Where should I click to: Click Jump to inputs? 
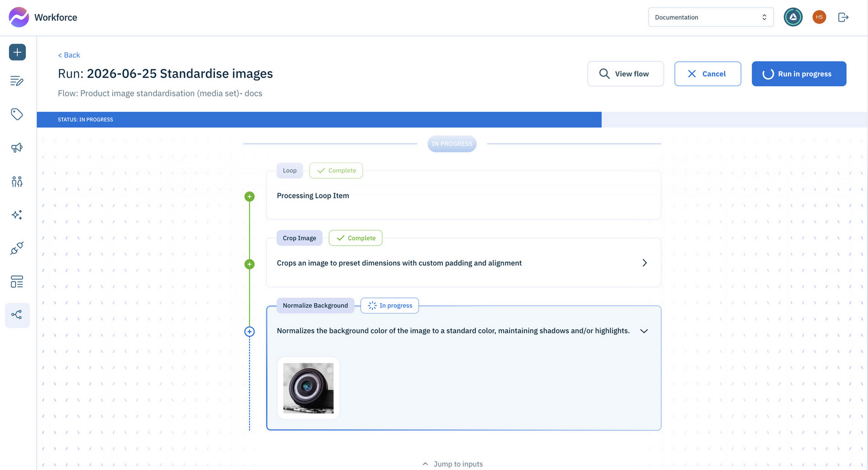(452, 464)
